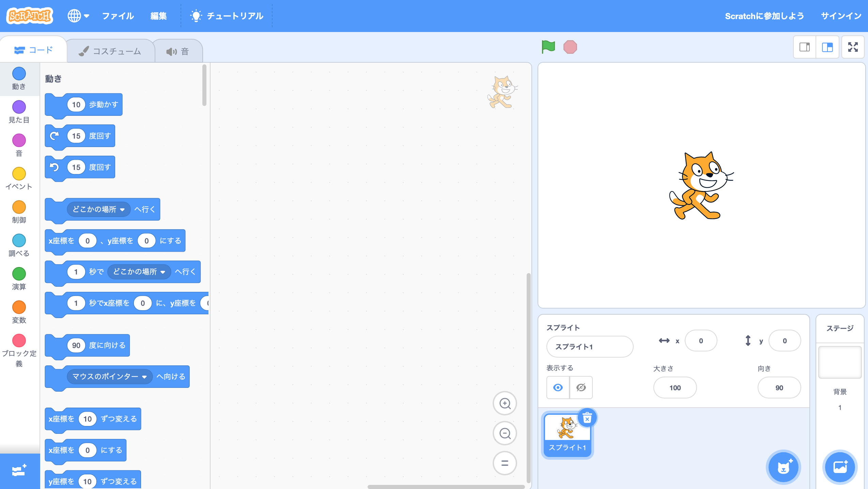Open the ファイル menu
Screen dimensions: 868x489
point(118,16)
